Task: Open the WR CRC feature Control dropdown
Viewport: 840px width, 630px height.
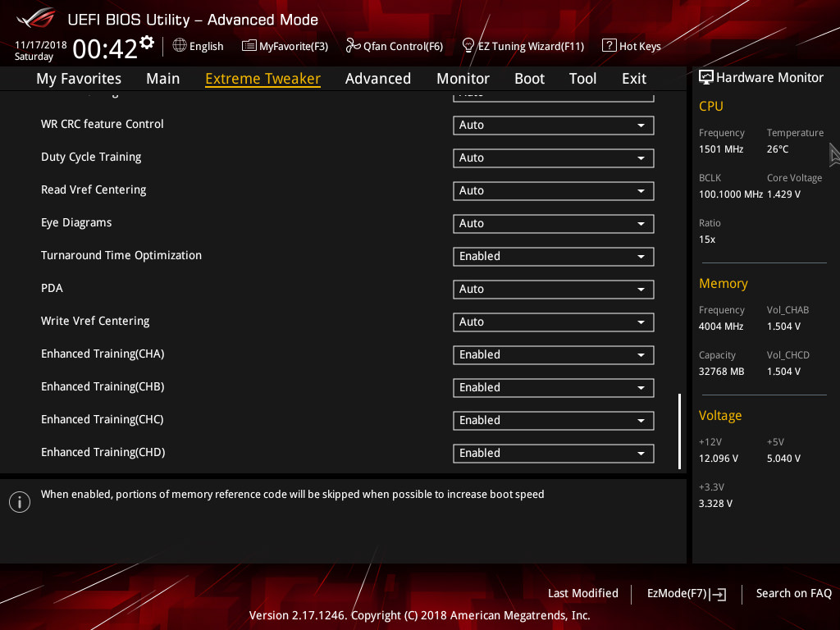Action: [554, 126]
